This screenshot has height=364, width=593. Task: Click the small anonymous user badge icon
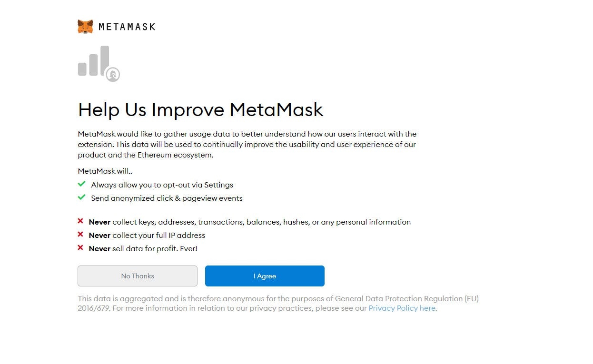113,74
